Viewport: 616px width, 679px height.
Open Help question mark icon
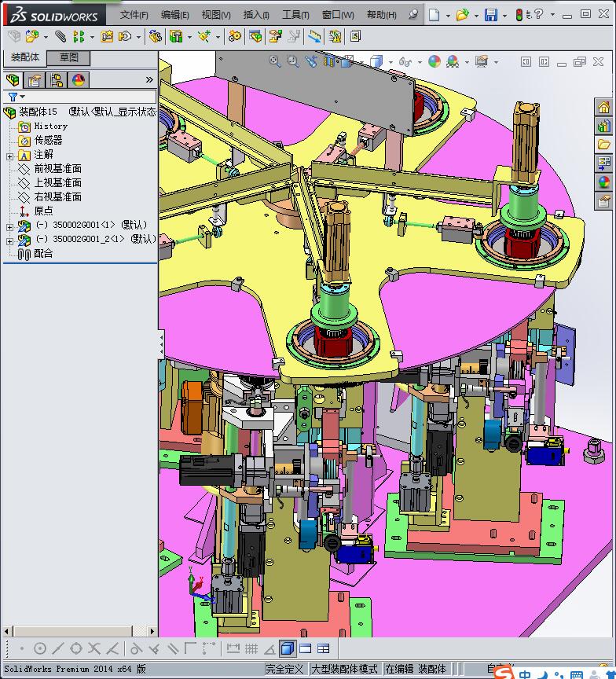tap(537, 15)
